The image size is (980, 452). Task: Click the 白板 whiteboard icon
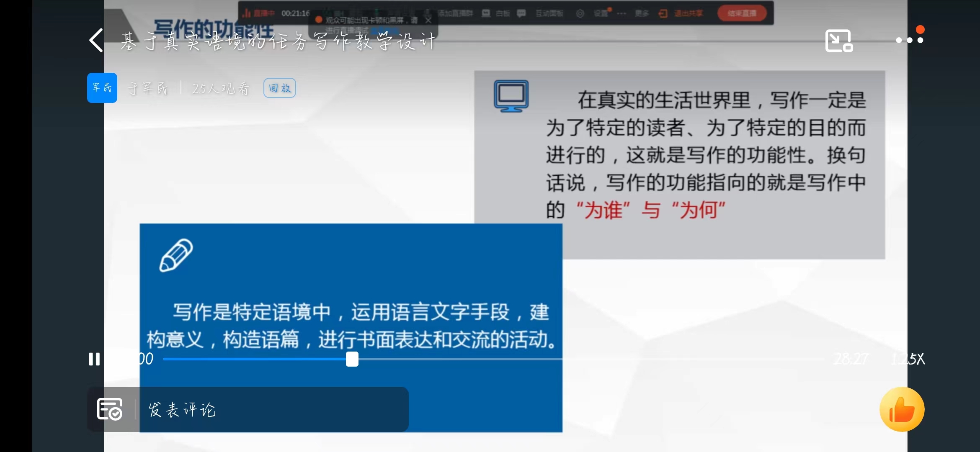click(x=486, y=13)
